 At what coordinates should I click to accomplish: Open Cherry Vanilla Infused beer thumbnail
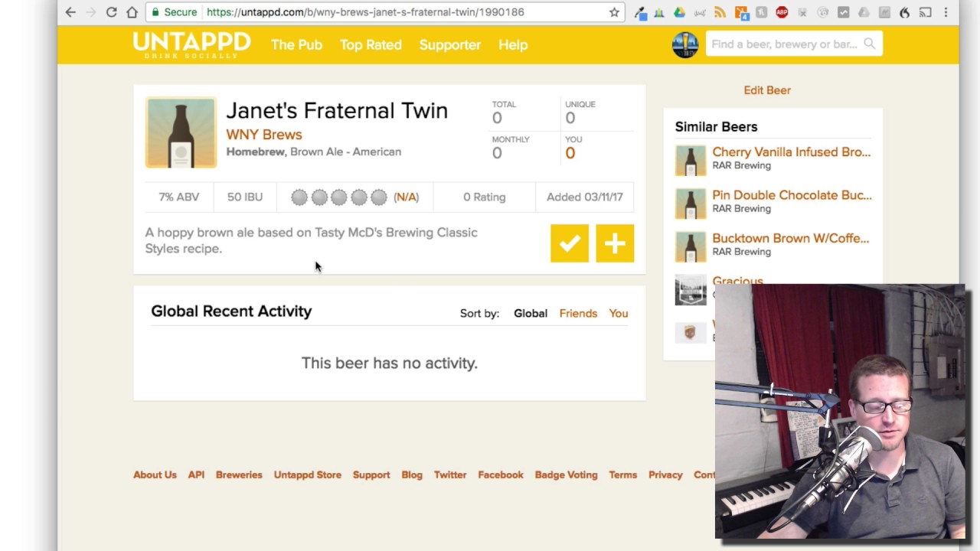[690, 161]
